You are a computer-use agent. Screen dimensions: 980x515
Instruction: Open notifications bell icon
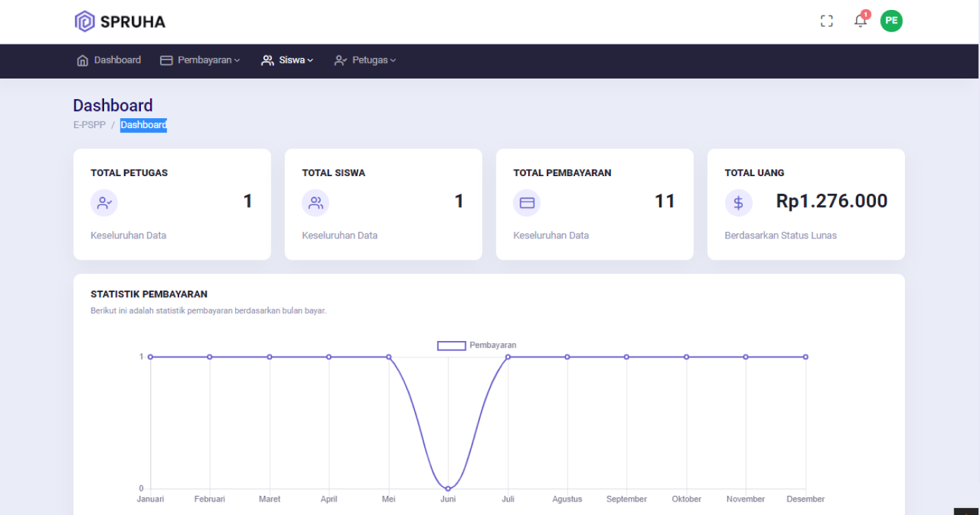[x=860, y=21]
